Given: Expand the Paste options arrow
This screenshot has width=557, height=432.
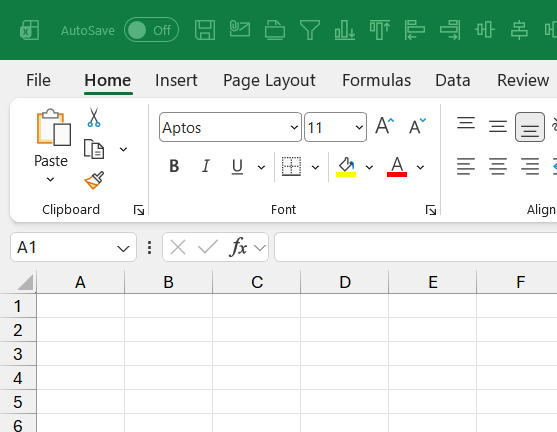Looking at the screenshot, I should click(50, 179).
